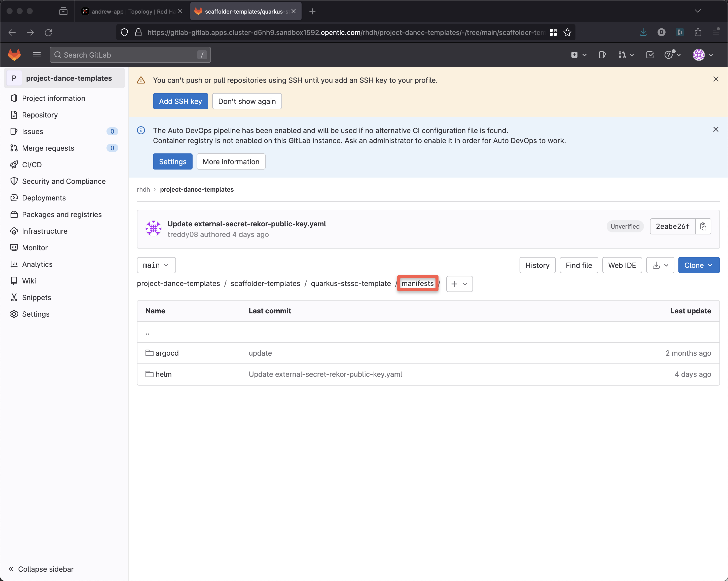Open the hamburger main menu

pyautogui.click(x=37, y=55)
